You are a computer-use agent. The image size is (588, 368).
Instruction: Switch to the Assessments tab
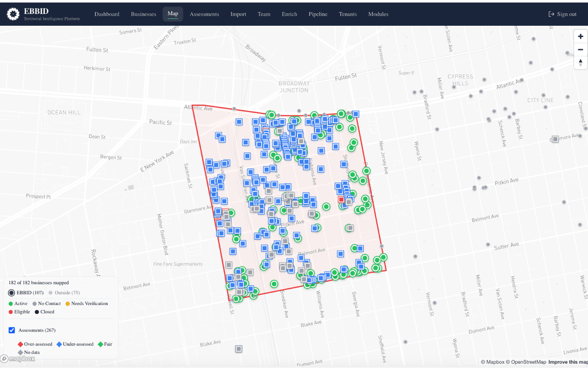click(x=204, y=14)
